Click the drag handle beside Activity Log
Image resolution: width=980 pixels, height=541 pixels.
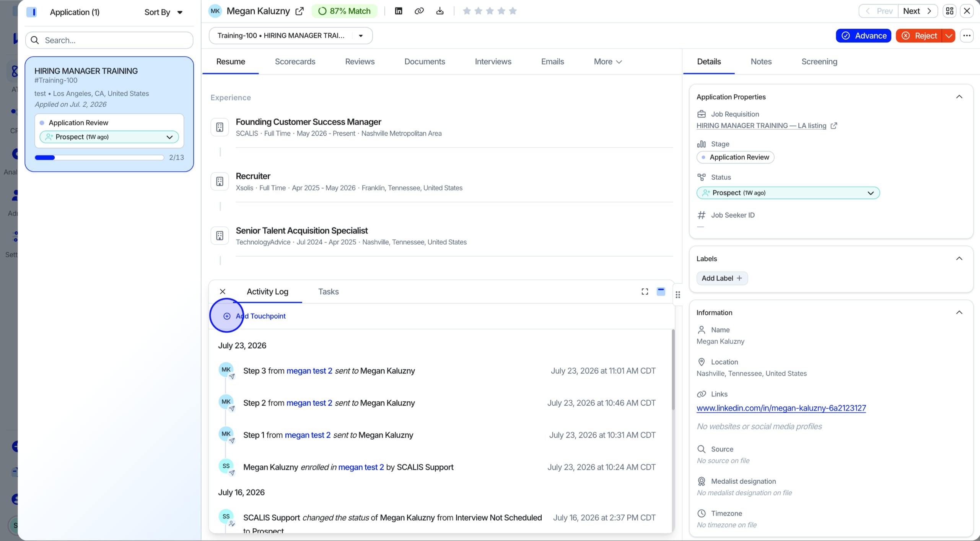677,295
